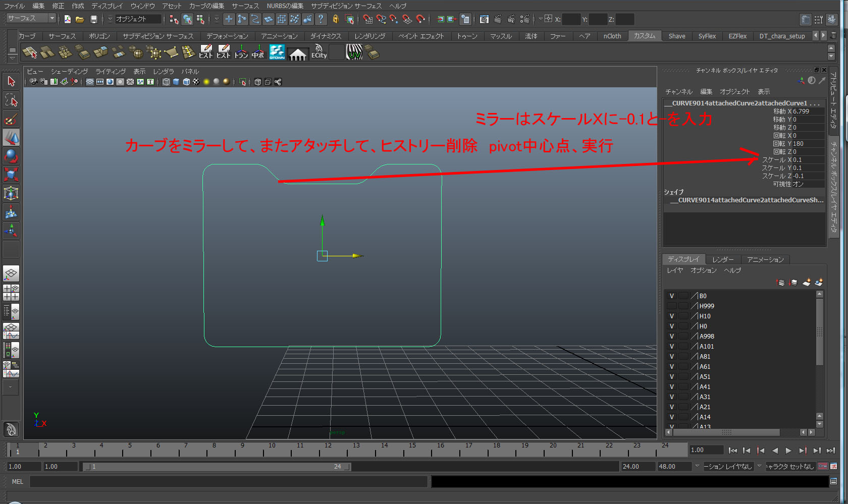The width and height of the screenshot is (848, 504).
Task: Switch to the ポリゴン shelf tab
Action: point(99,36)
